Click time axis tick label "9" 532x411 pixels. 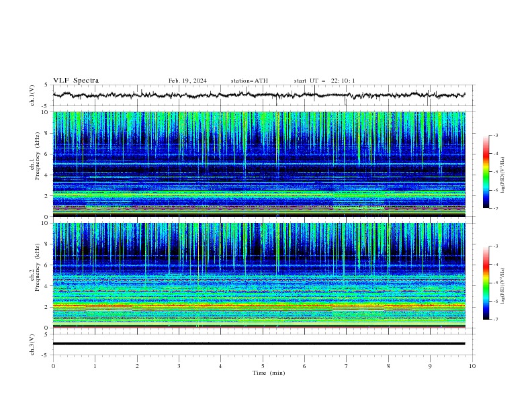(430, 366)
